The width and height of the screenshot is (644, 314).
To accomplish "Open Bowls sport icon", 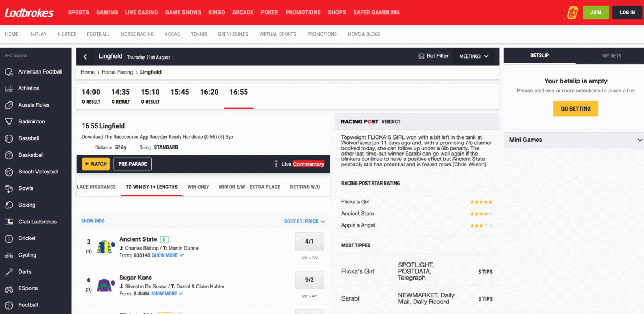I will tap(9, 188).
